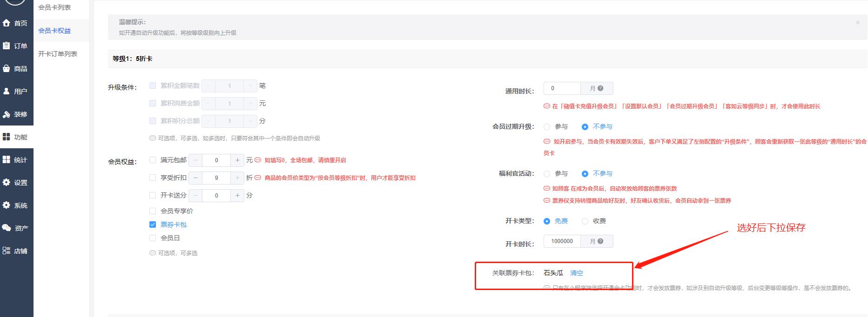
Task: Click the home icon in sidebar
Action: click(x=7, y=23)
